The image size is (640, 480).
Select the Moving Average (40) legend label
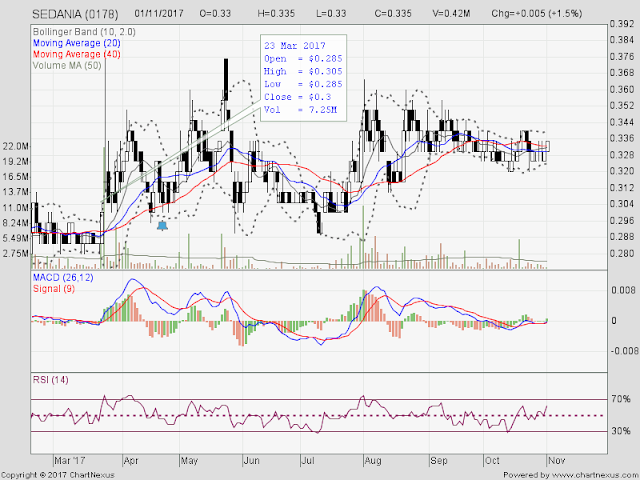(76, 54)
